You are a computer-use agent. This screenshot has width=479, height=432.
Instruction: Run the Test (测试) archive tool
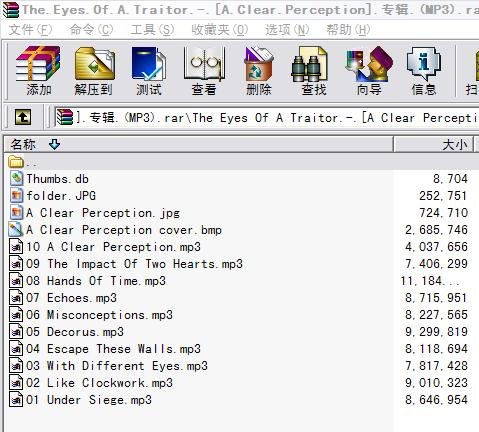[149, 64]
